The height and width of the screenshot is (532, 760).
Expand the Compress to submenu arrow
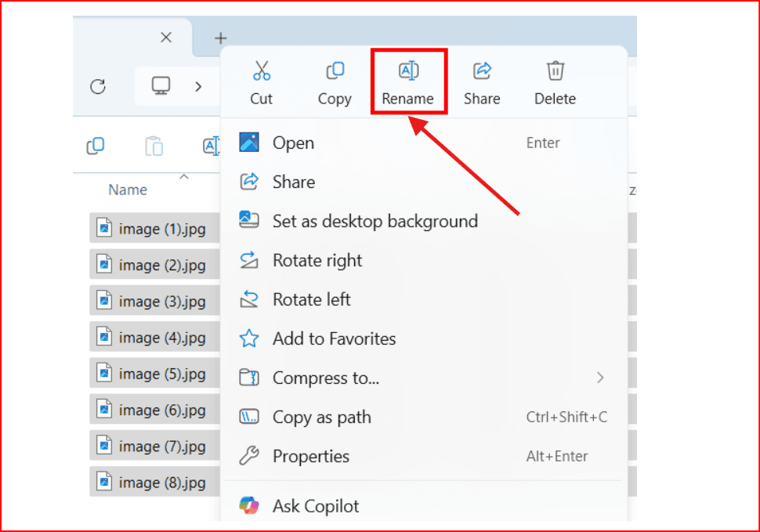(x=600, y=378)
